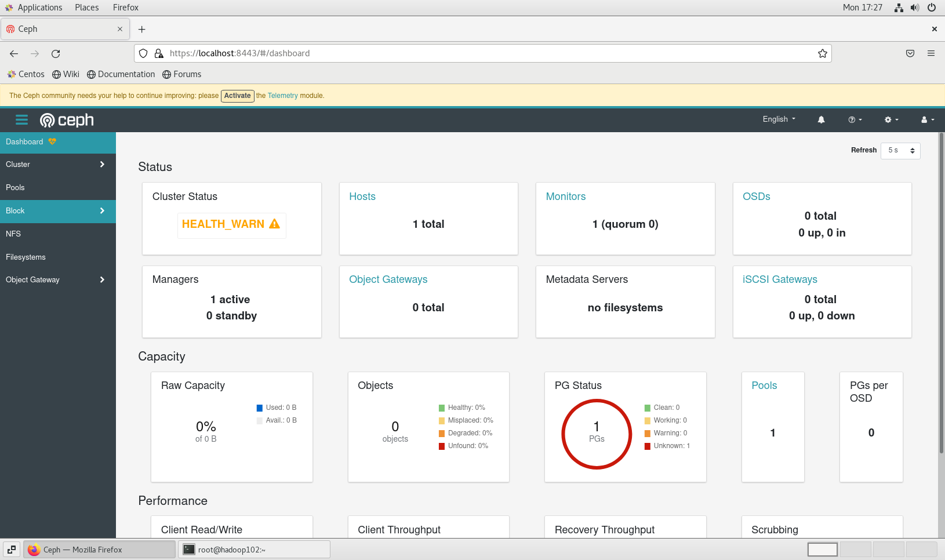Viewport: 945px width, 560px height.
Task: Open Filesystems from the sidebar
Action: click(x=26, y=257)
